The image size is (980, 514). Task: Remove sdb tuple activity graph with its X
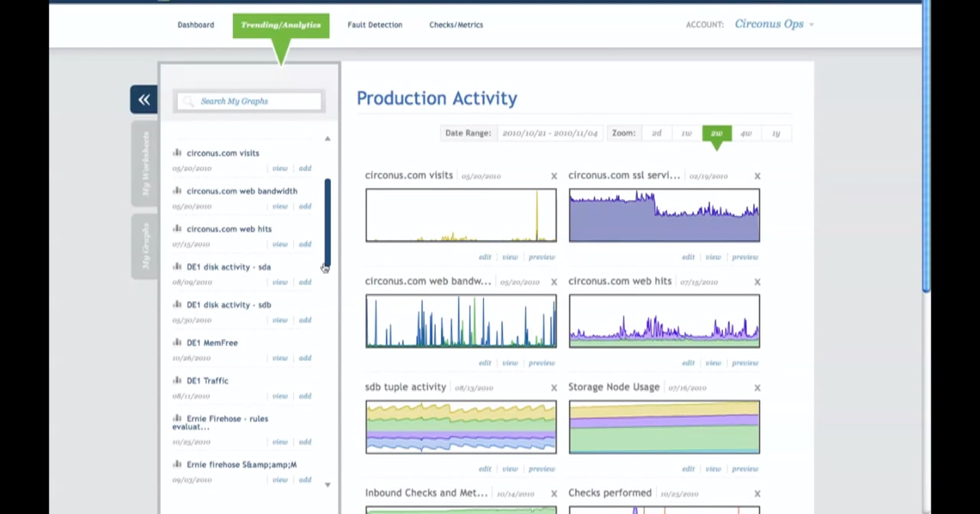tap(554, 388)
